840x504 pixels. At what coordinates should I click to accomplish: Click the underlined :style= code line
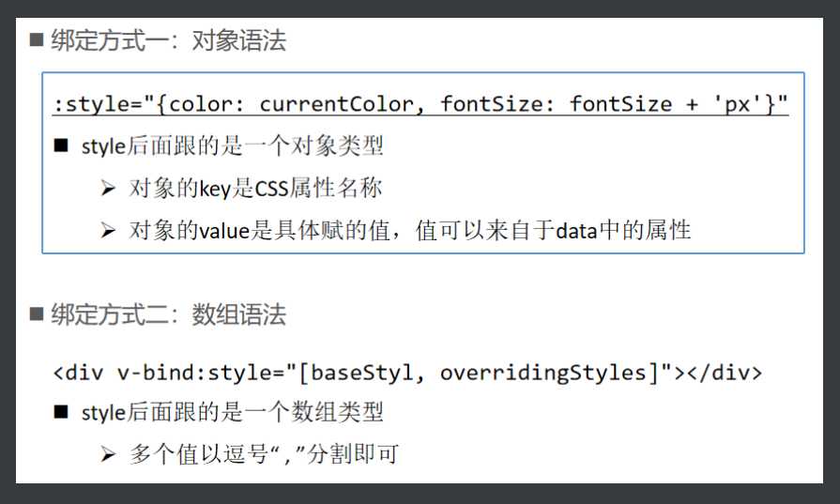(420, 104)
